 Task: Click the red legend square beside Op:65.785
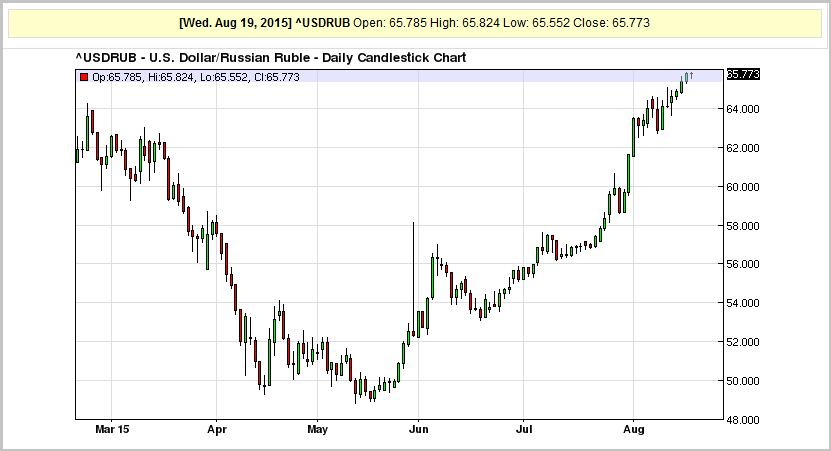pos(84,77)
